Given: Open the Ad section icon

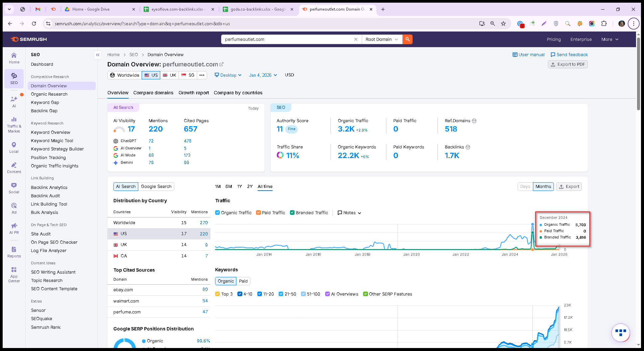Looking at the screenshot, I should coord(14,208).
